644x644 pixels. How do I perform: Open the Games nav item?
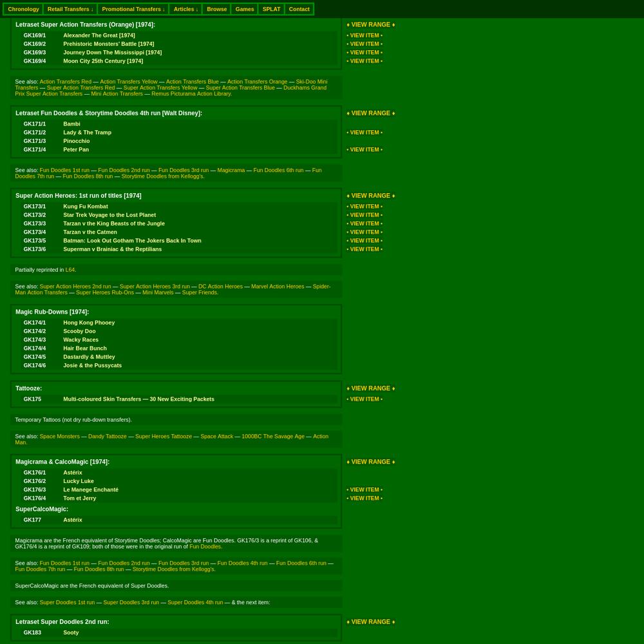(245, 9)
